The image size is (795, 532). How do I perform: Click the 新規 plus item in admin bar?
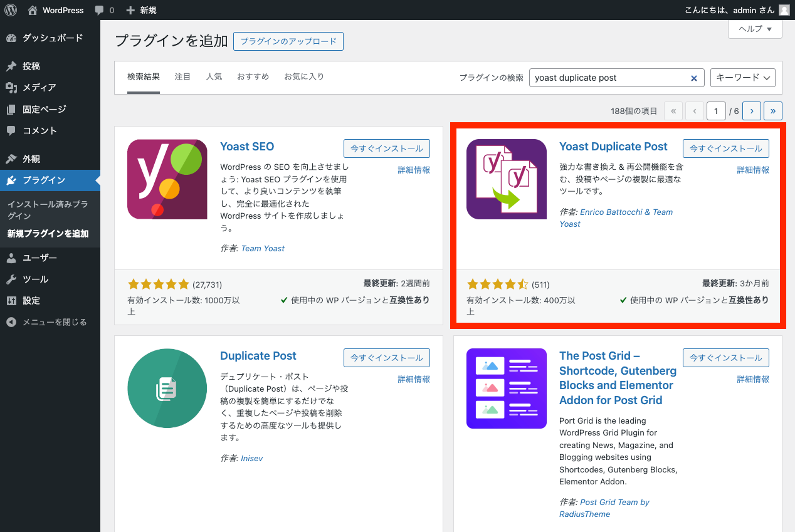pyautogui.click(x=141, y=10)
